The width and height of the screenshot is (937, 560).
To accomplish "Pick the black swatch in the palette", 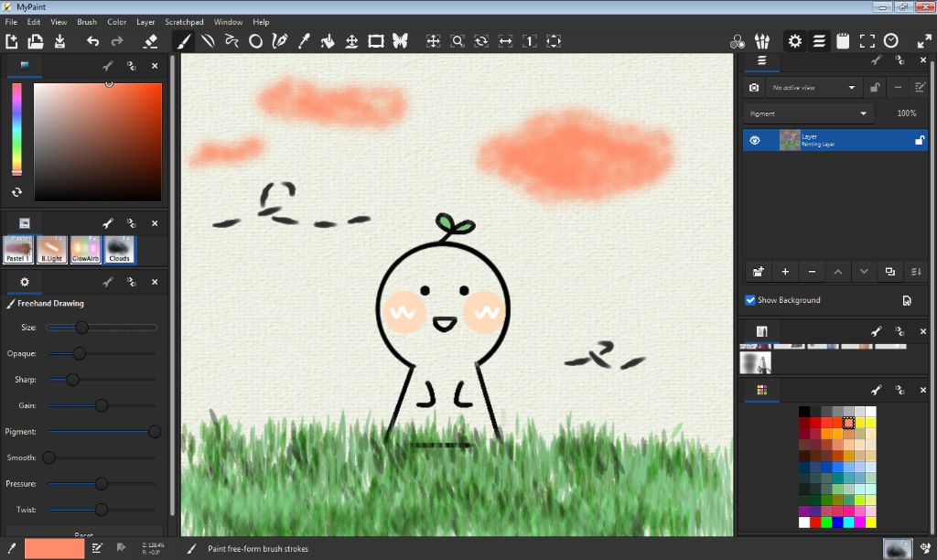I will (804, 411).
